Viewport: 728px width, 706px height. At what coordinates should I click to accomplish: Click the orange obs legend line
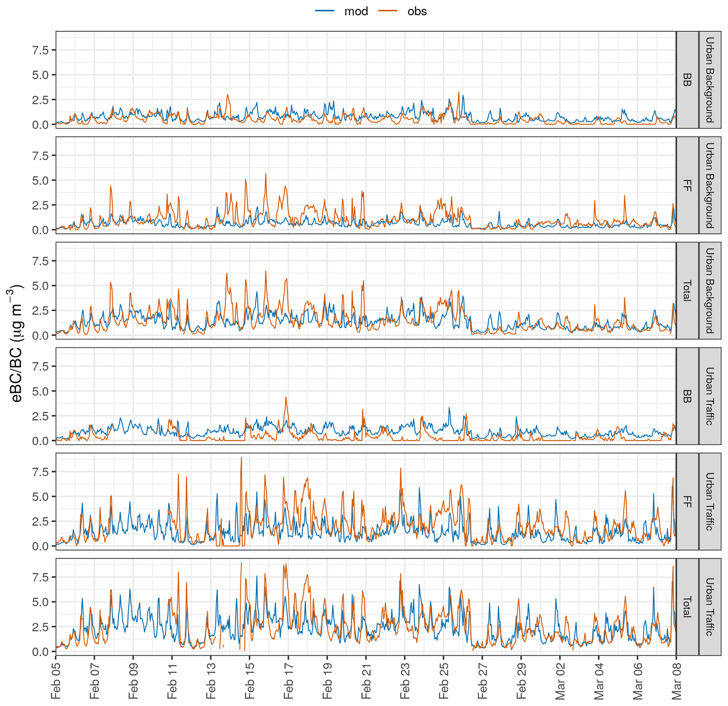[388, 11]
